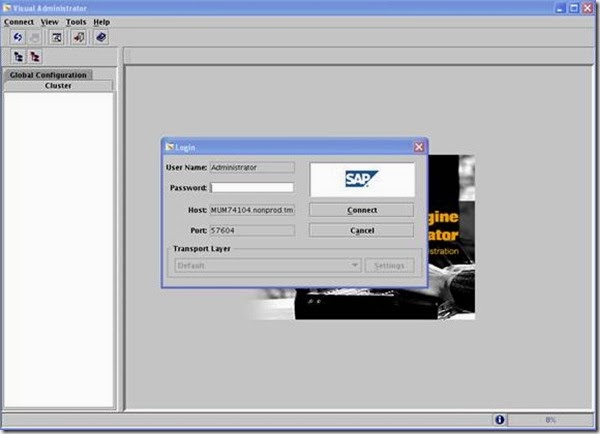The height and width of the screenshot is (434, 600).
Task: Click the SAP logo in Login dialog
Action: (x=362, y=179)
